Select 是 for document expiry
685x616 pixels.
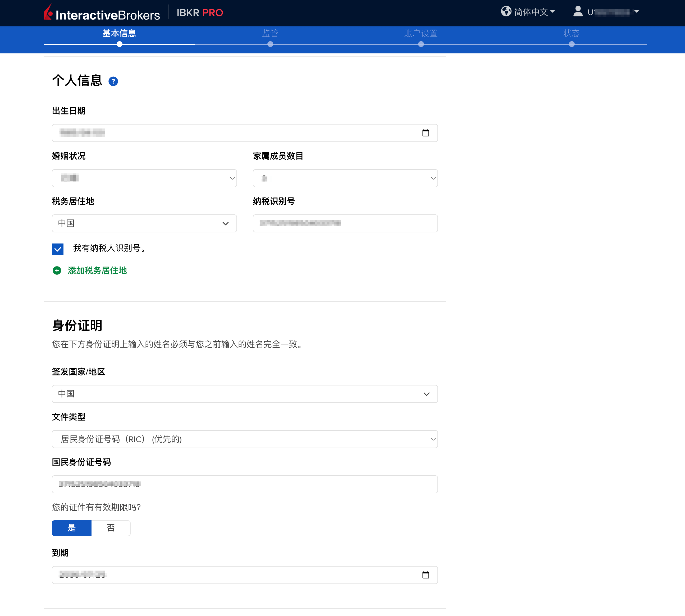(x=71, y=528)
